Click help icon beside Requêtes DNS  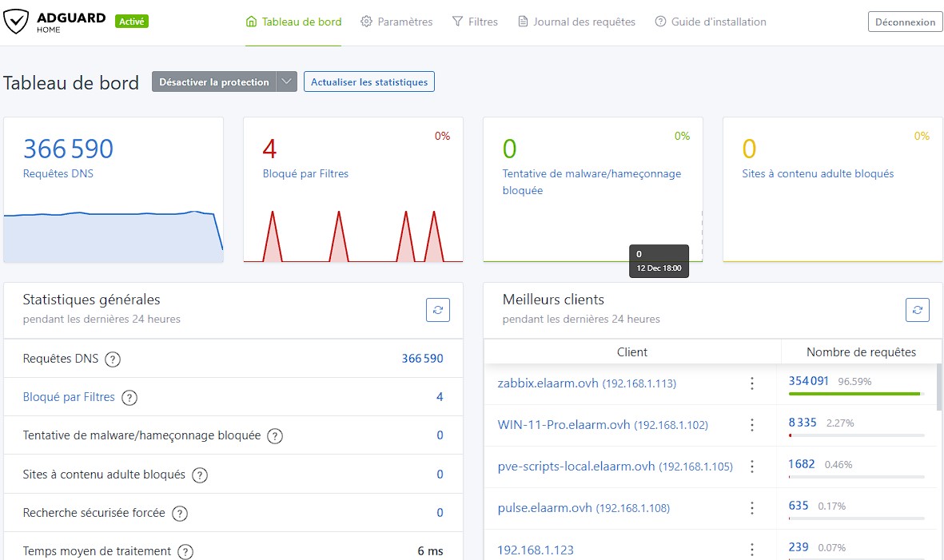pyautogui.click(x=114, y=359)
